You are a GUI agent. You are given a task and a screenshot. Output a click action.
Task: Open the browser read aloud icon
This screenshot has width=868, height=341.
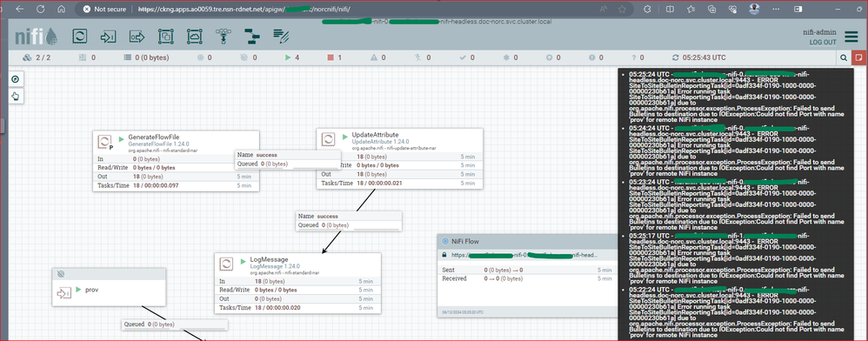[604, 10]
